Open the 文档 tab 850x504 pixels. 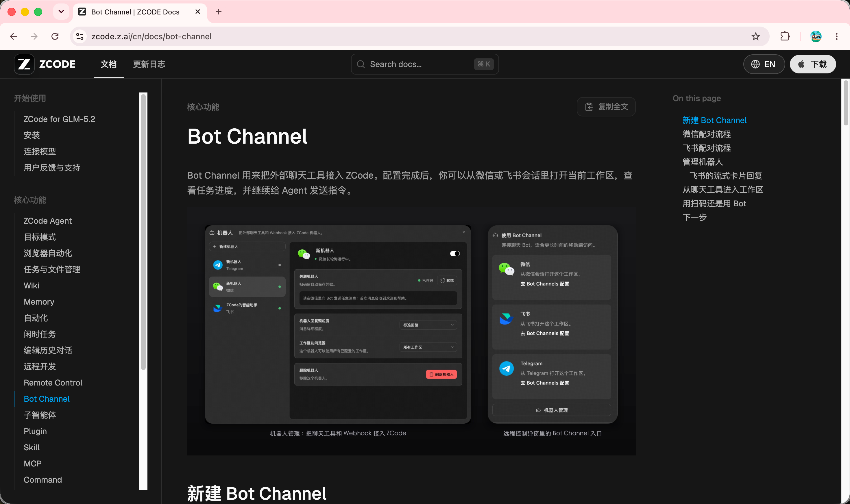(x=109, y=64)
